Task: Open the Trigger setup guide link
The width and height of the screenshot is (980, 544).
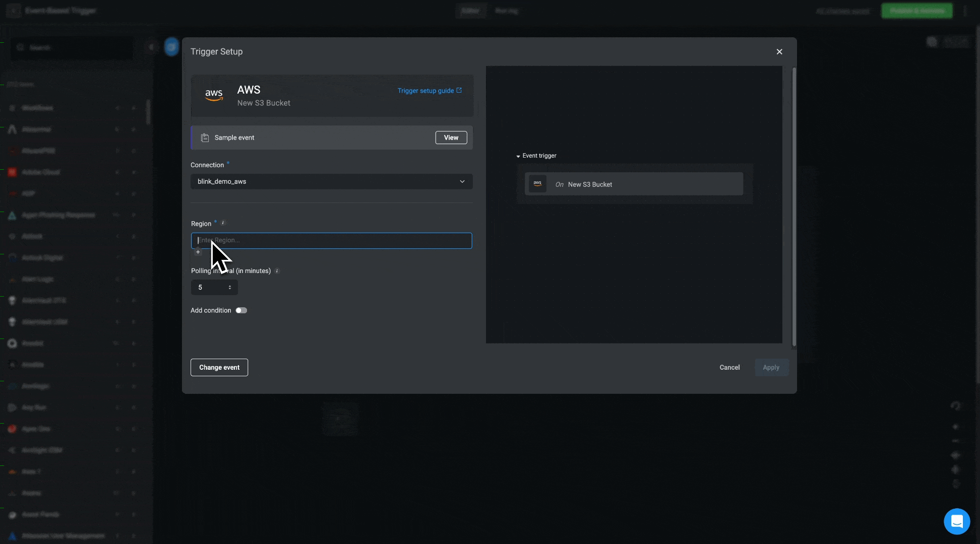Action: point(425,91)
